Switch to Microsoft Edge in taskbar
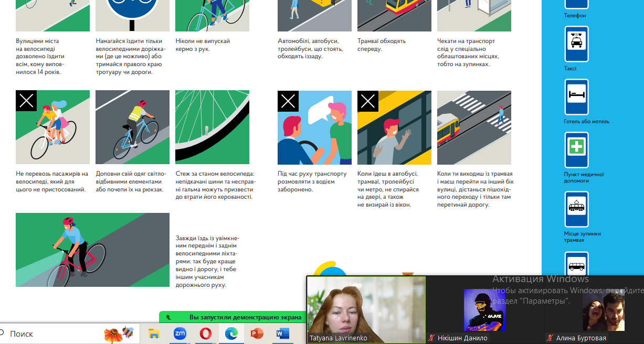Viewport: 644px width, 344px height. 231,334
